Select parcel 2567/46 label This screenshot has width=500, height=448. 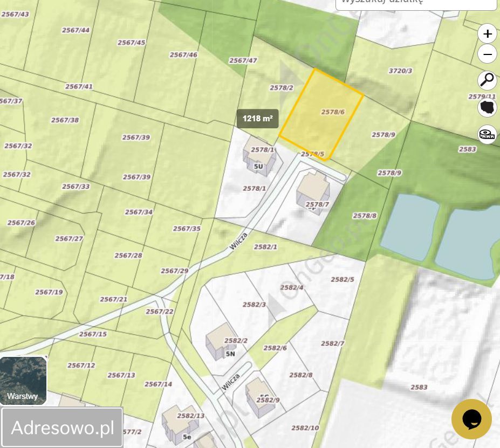[183, 55]
